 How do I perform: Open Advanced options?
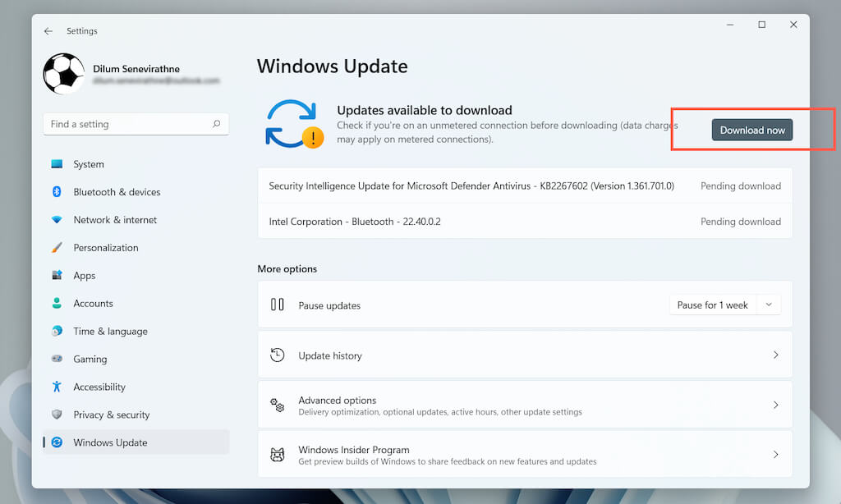point(525,405)
